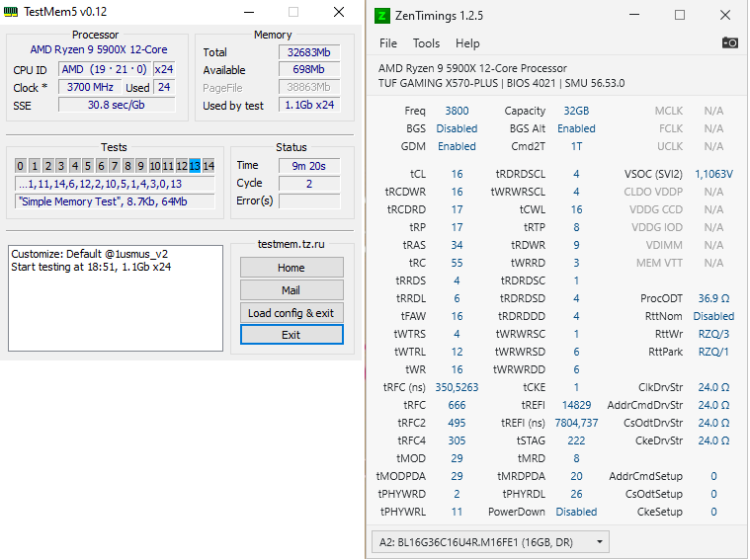Click the PageFile value 38863Mb

309,87
